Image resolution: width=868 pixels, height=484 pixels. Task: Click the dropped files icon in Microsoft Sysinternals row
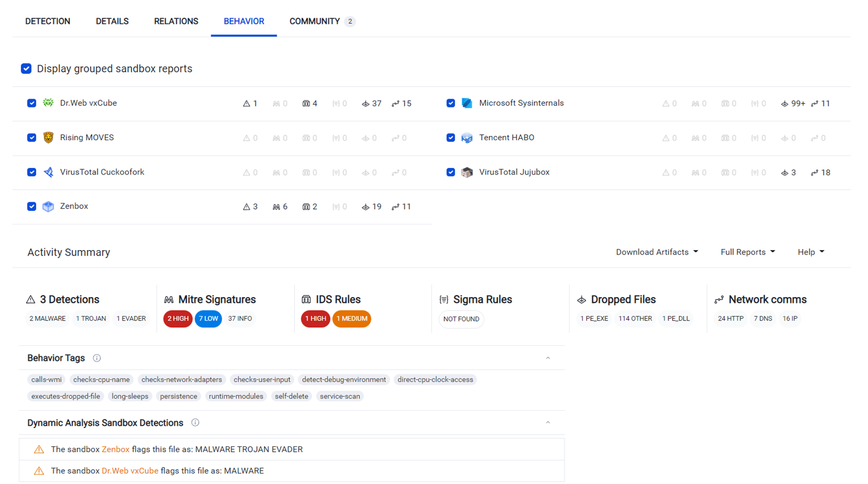click(785, 104)
